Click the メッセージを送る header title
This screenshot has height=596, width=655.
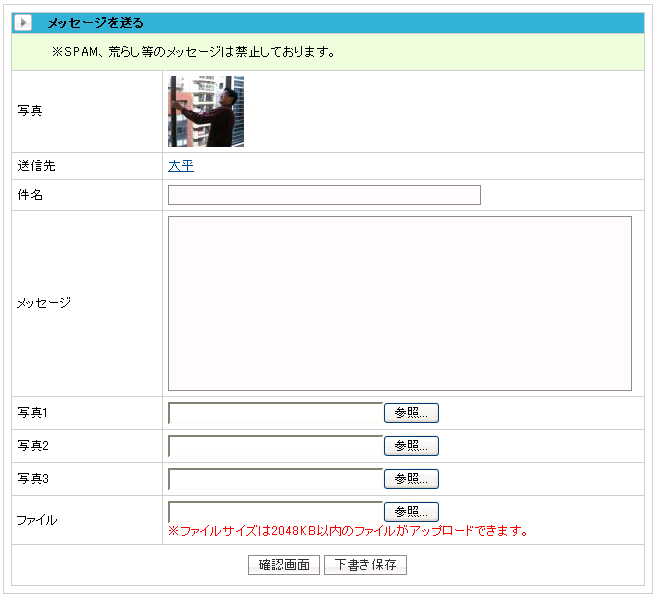pyautogui.click(x=96, y=23)
